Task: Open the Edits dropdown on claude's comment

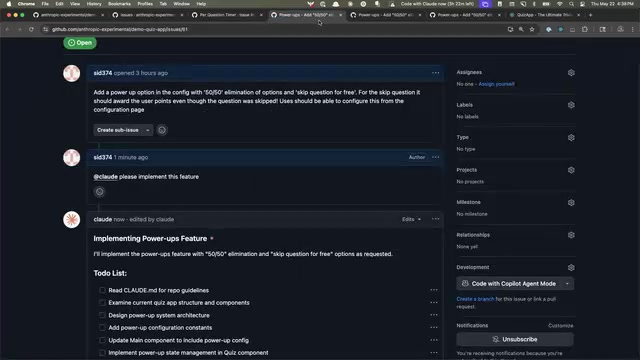Action: coord(411,219)
